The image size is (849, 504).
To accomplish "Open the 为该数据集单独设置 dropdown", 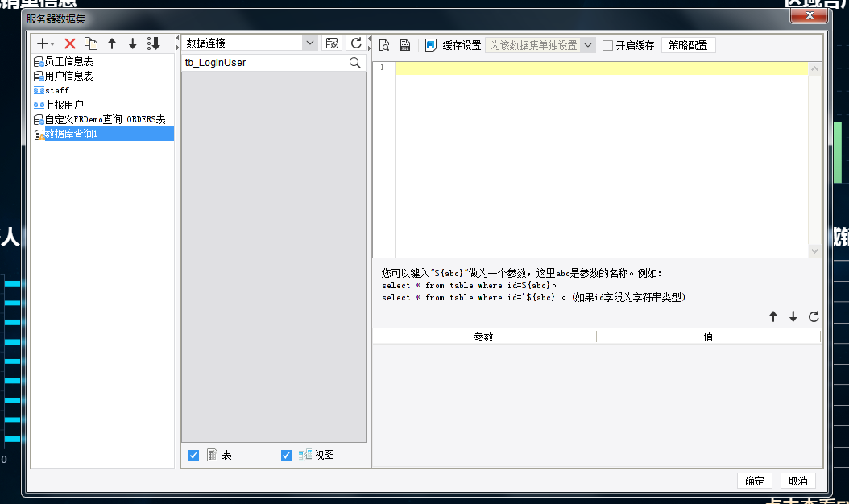I will [x=587, y=45].
